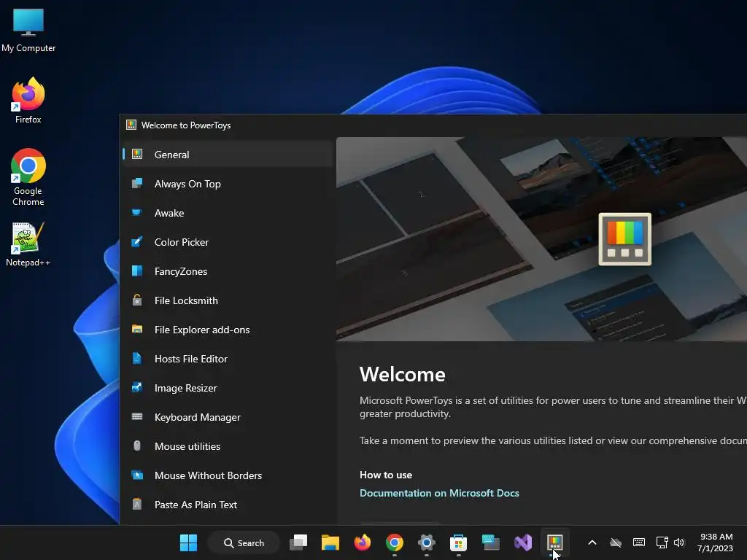747x560 pixels.
Task: Click the Always On Top icon
Action: 137,183
